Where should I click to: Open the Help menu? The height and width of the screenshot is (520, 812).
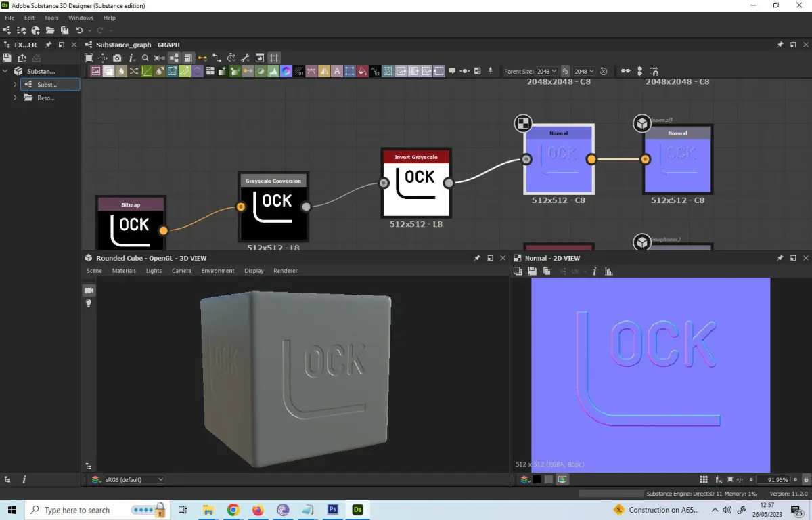pos(109,18)
